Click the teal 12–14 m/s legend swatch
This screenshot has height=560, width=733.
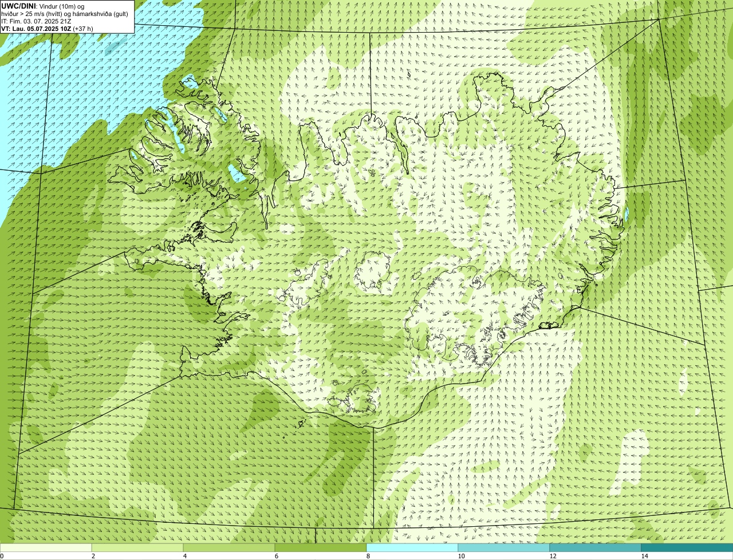click(x=596, y=547)
